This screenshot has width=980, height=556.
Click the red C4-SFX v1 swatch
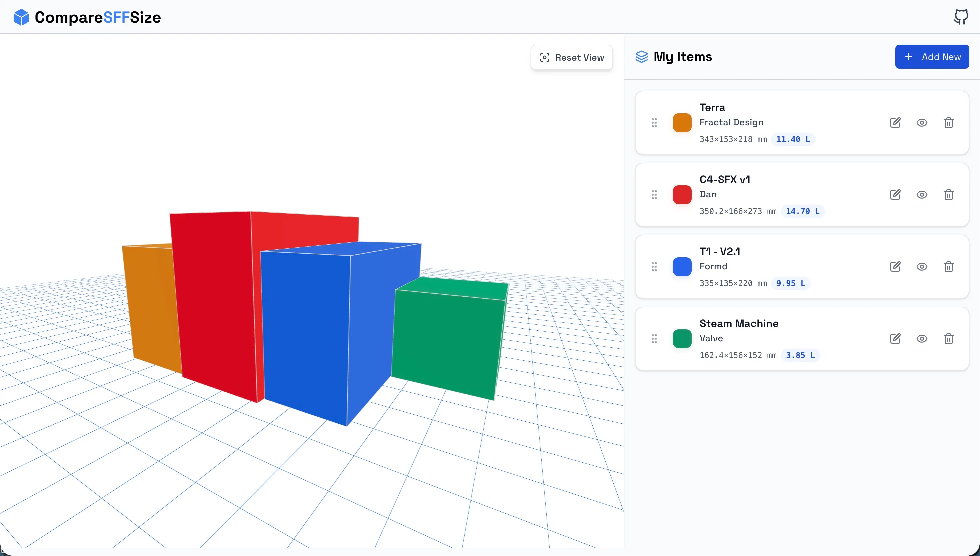(x=682, y=195)
